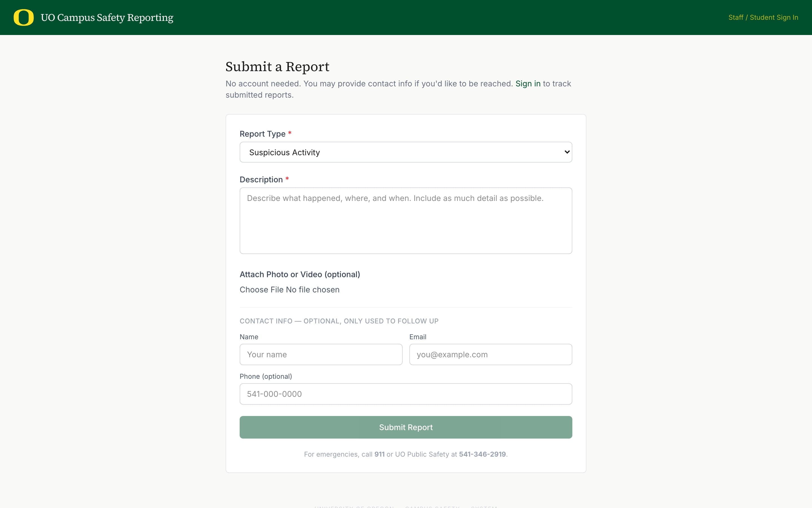Click into the Email field

point(491,354)
